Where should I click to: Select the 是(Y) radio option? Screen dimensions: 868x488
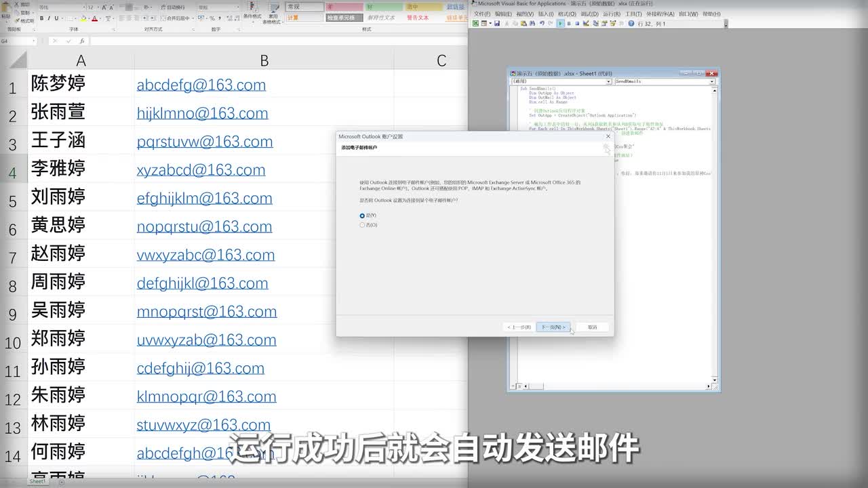pos(362,216)
